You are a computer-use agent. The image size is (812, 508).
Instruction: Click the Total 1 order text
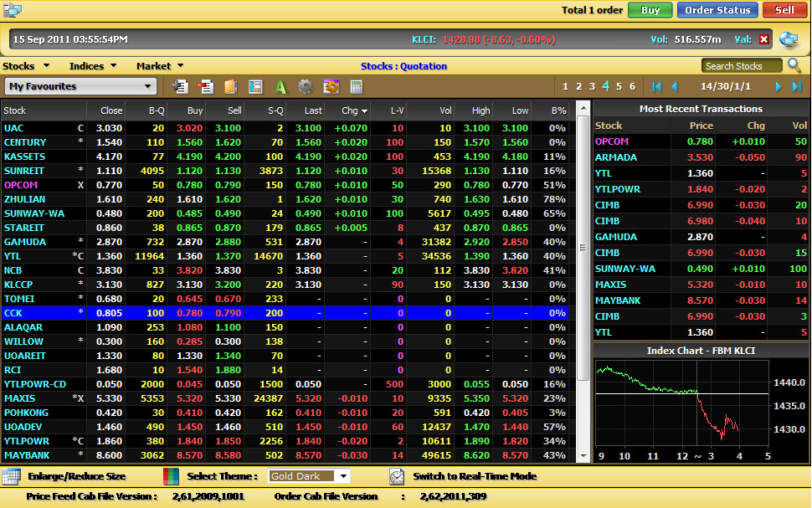click(x=592, y=10)
